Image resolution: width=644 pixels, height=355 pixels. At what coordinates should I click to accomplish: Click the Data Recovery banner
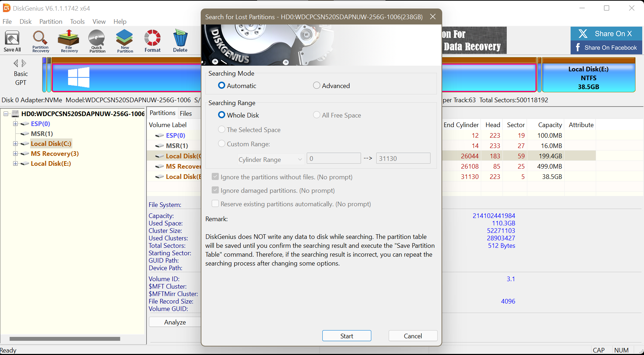(x=474, y=40)
